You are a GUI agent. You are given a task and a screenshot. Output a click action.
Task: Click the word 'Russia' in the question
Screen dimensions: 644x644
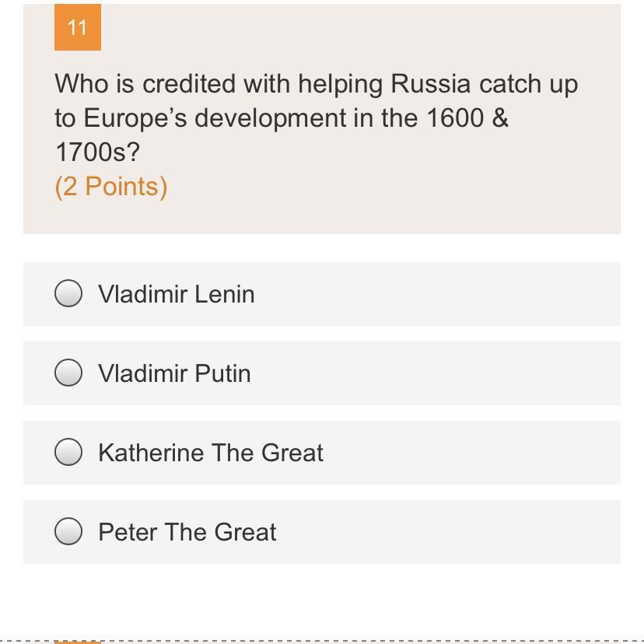pos(430,84)
